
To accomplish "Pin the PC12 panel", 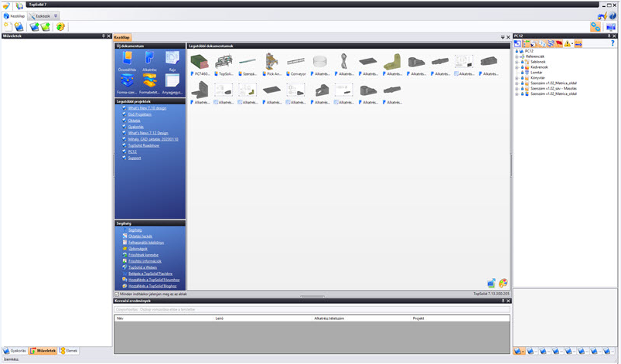I will tap(609, 36).
